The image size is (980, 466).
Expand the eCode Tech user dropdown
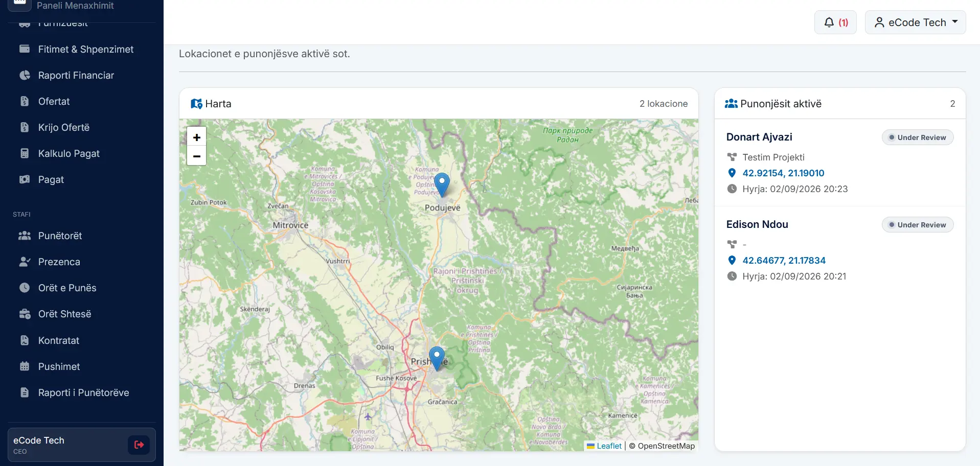(915, 22)
